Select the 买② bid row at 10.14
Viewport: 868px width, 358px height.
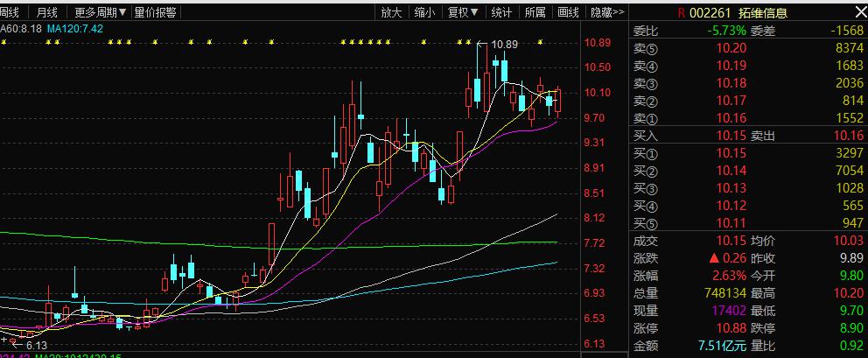pos(748,170)
